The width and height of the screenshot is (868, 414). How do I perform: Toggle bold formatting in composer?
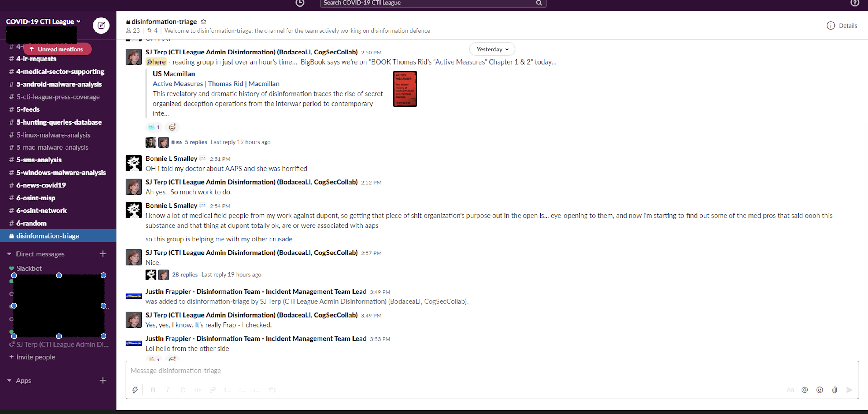[153, 390]
